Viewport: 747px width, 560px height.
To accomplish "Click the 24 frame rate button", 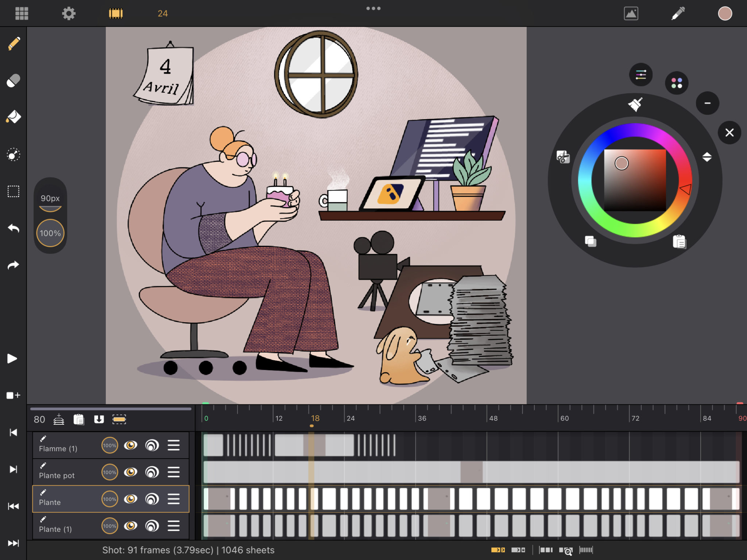I will click(x=163, y=13).
